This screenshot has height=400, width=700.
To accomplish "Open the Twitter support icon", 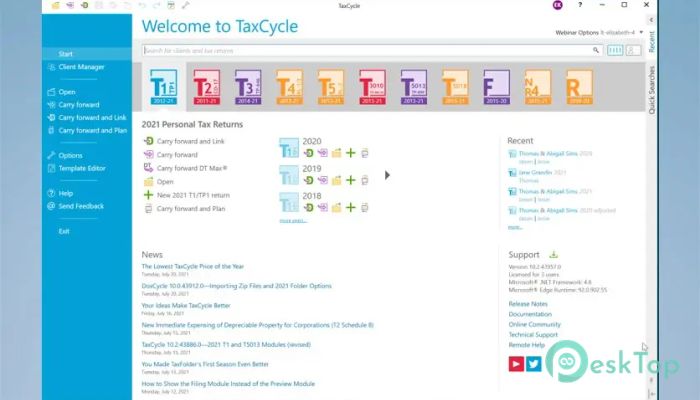I will pyautogui.click(x=533, y=364).
